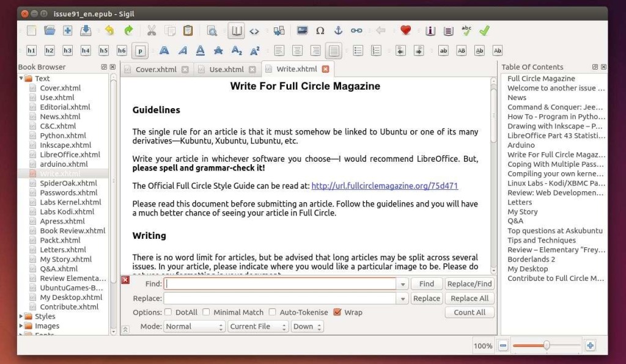Click the Count All button
Viewport: 626px width, 364px height.
(469, 313)
